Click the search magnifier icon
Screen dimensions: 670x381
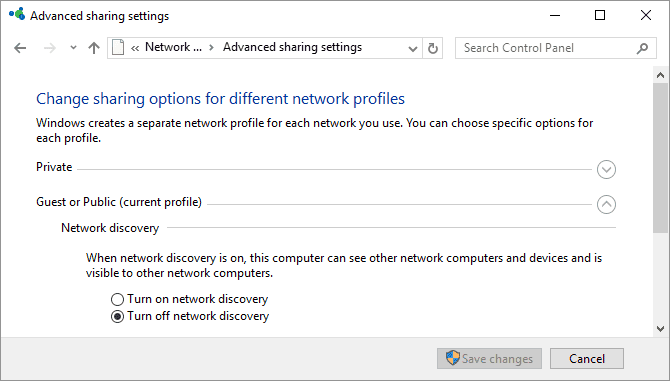click(x=642, y=48)
